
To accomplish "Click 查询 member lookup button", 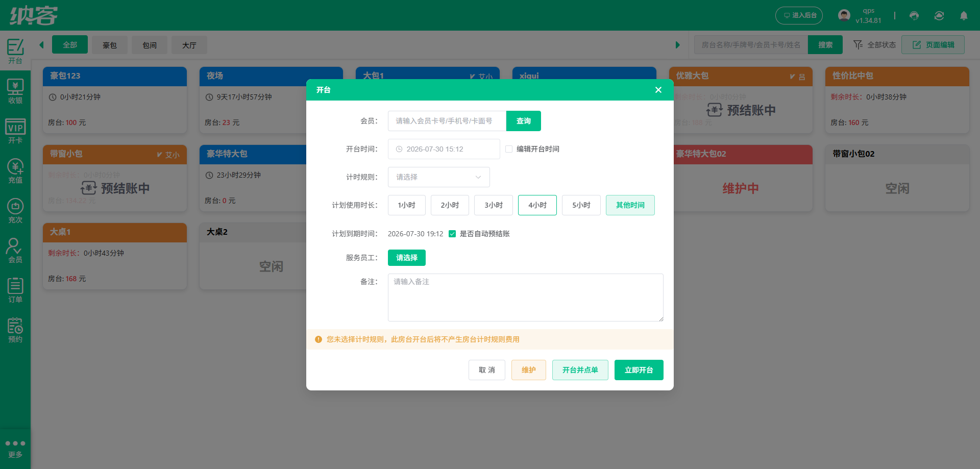I will 524,121.
